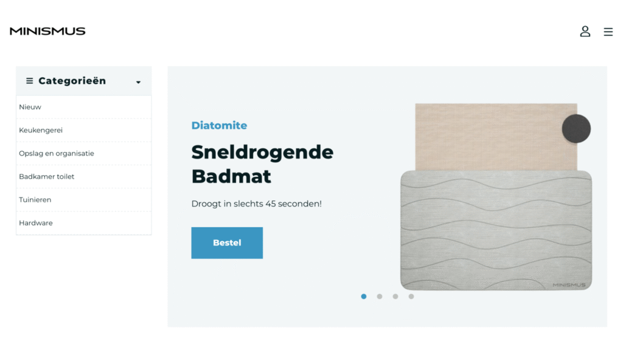
Task: Click the Diatomite link text
Action: tap(219, 125)
